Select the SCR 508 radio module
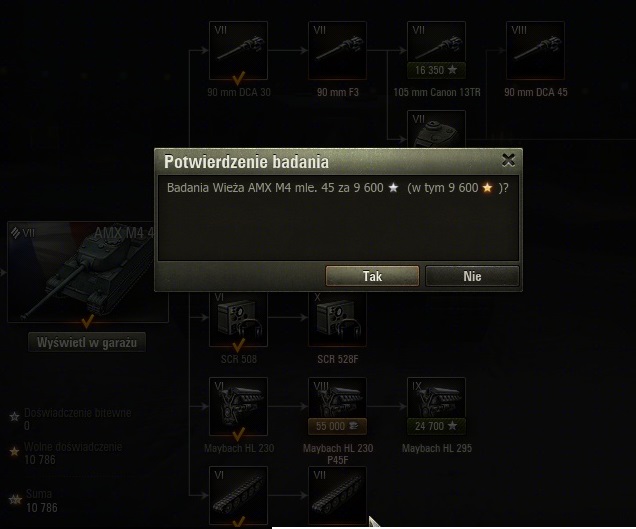 coord(238,319)
